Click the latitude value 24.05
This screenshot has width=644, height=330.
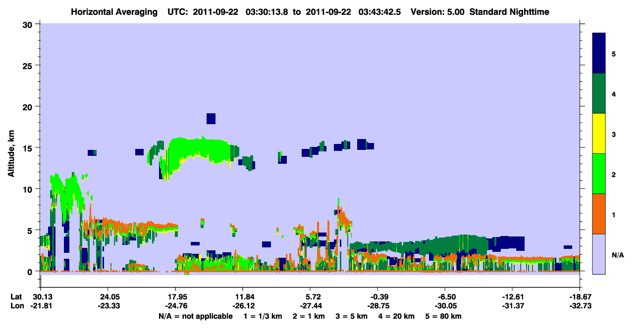coord(107,297)
